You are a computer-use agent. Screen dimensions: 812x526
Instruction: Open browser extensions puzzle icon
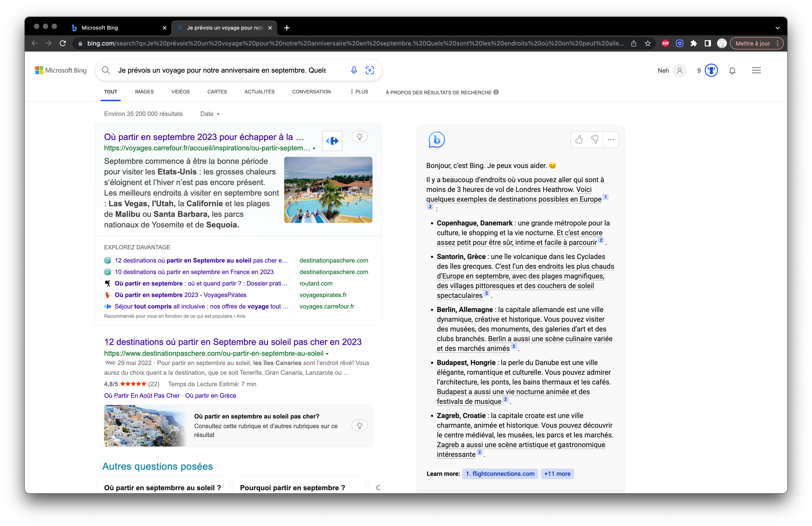pos(693,43)
